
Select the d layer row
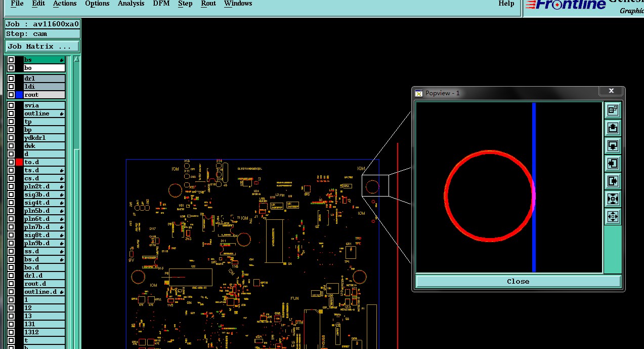coord(45,154)
